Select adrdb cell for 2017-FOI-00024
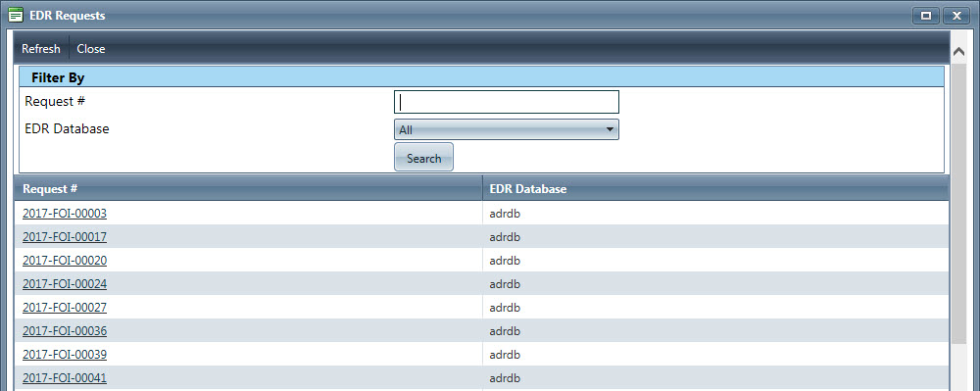The height and width of the screenshot is (391, 980). point(715,284)
